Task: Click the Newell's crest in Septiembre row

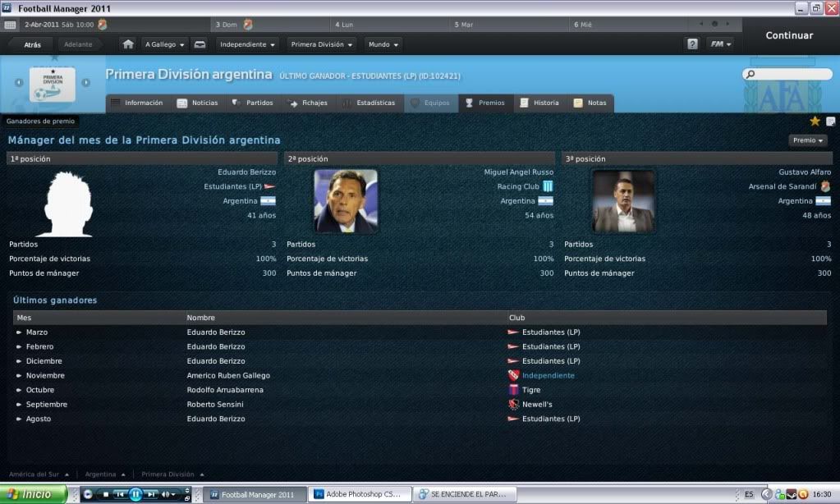Action: 513,405
